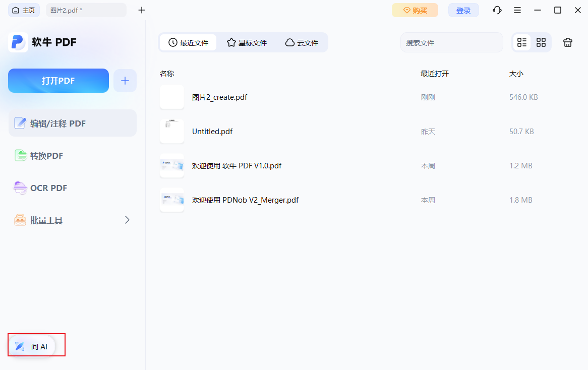
Task: Click size 1.2 MB
Action: pyautogui.click(x=520, y=166)
